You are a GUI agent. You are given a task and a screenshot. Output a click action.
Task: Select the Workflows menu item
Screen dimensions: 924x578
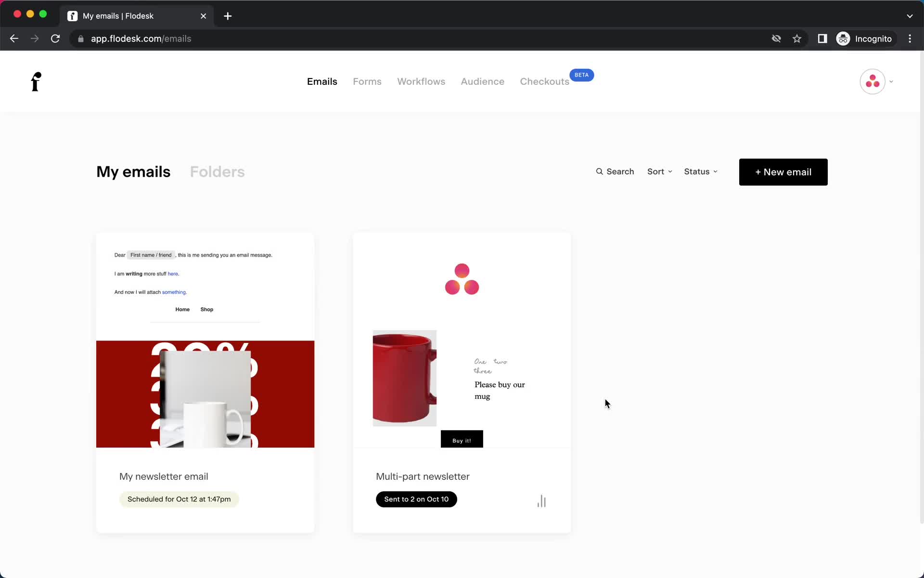[421, 81]
